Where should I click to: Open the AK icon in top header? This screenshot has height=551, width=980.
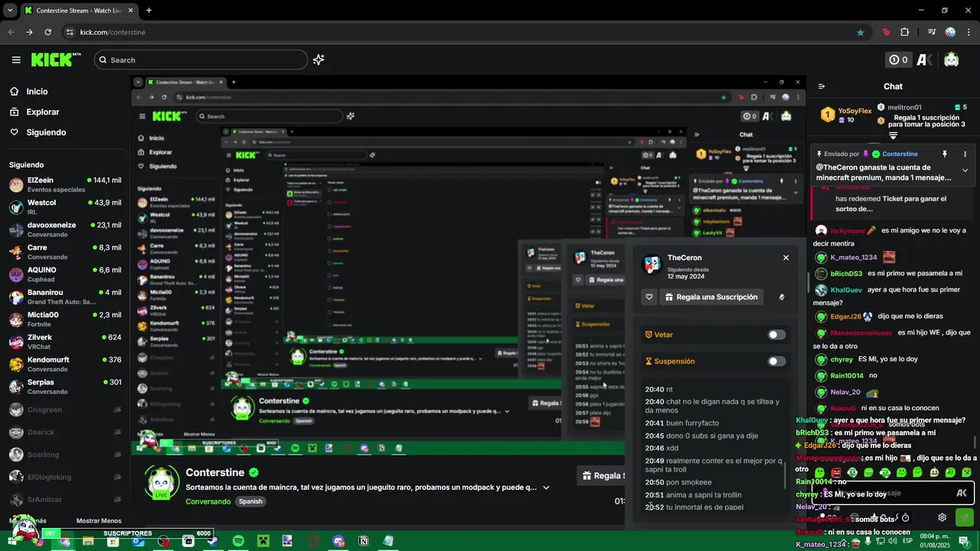[925, 60]
